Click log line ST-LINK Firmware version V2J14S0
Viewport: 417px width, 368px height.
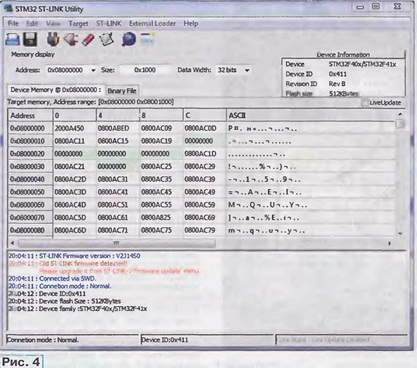pyautogui.click(x=74, y=256)
